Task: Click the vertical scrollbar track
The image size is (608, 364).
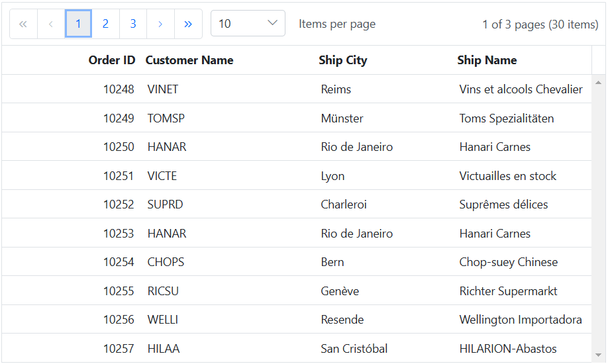Action: (x=598, y=218)
